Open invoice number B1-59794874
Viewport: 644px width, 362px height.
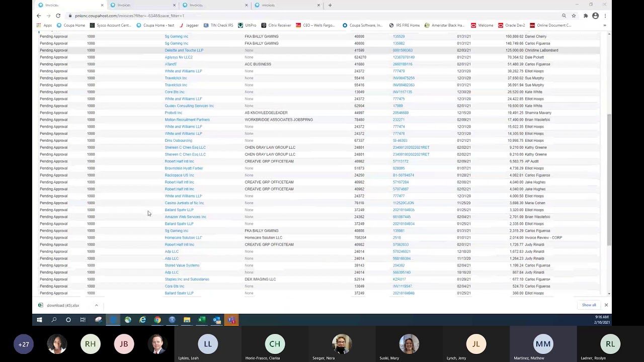tap(403, 175)
